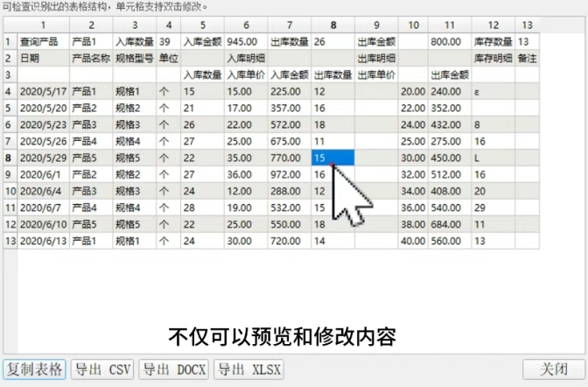The width and height of the screenshot is (588, 387).
Task: Click the 675.00 amount cell
Action: point(290,141)
